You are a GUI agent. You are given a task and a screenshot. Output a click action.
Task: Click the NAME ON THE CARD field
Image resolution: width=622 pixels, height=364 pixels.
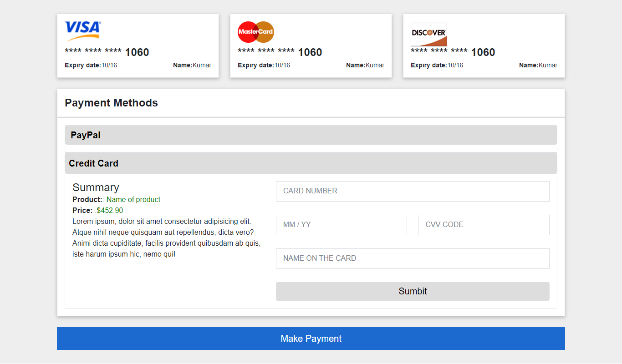(x=413, y=258)
